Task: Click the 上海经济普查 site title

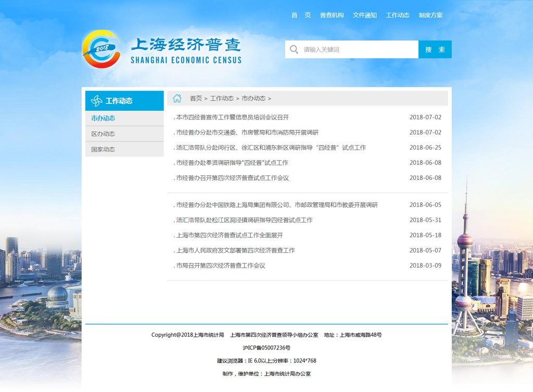Action: tap(186, 45)
